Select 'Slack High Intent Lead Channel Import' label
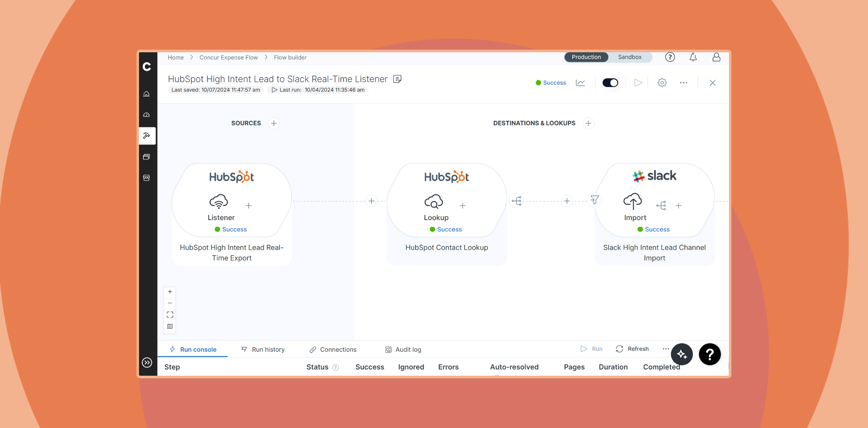Image resolution: width=868 pixels, height=428 pixels. (654, 253)
